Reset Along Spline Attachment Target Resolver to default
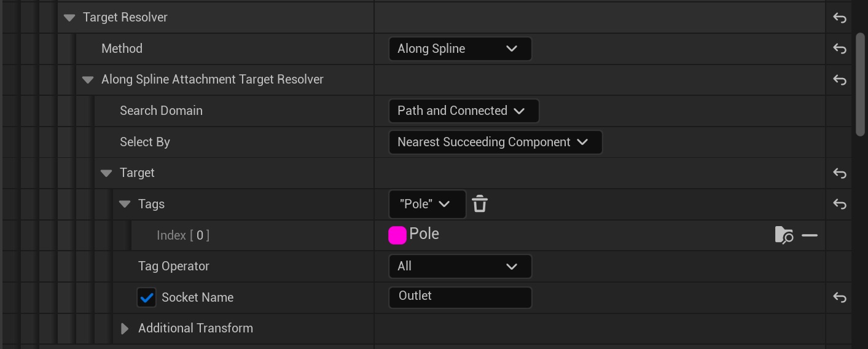Image resolution: width=868 pixels, height=349 pixels. 839,80
